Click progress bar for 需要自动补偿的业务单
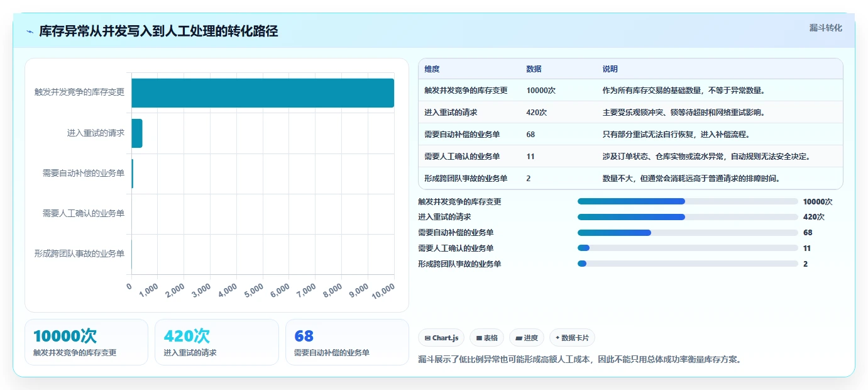 688,233
